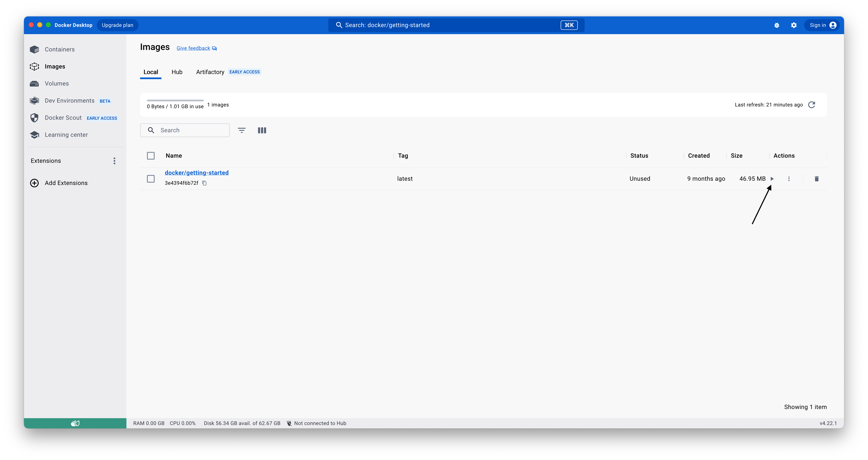Click the Troubleshoot bug icon in title bar
Viewport: 868px width, 460px height.
pos(777,25)
